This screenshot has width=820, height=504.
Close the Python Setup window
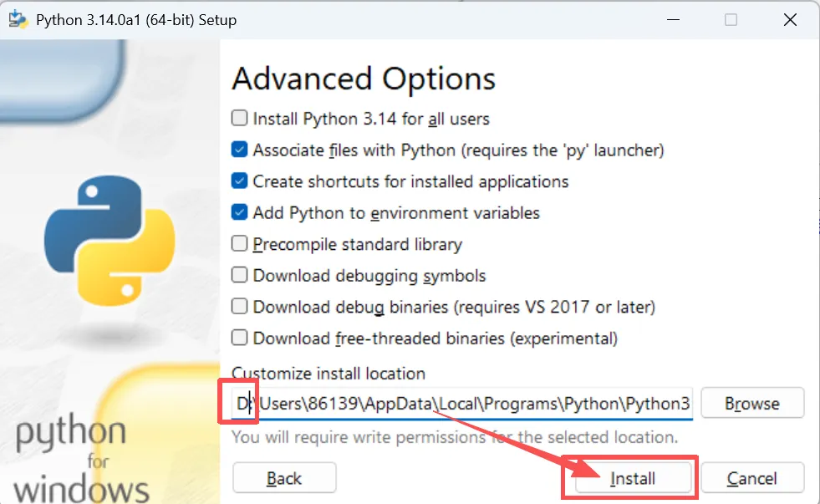tap(790, 20)
